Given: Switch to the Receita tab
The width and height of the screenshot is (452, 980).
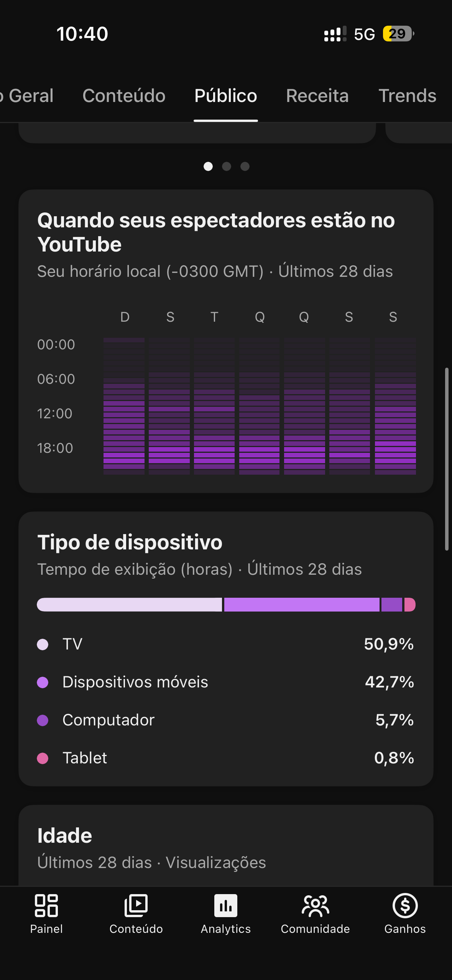Looking at the screenshot, I should [317, 95].
